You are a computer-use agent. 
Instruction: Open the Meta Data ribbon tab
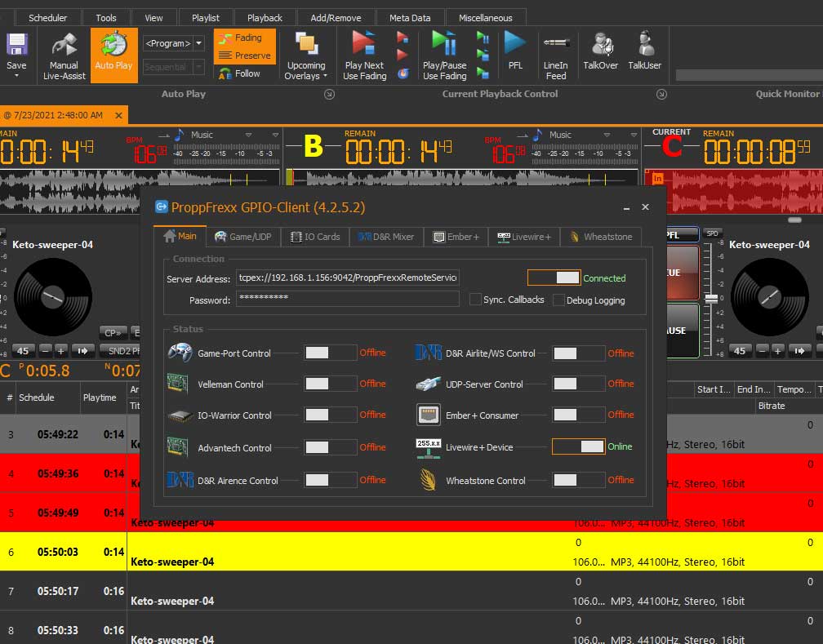coord(410,17)
